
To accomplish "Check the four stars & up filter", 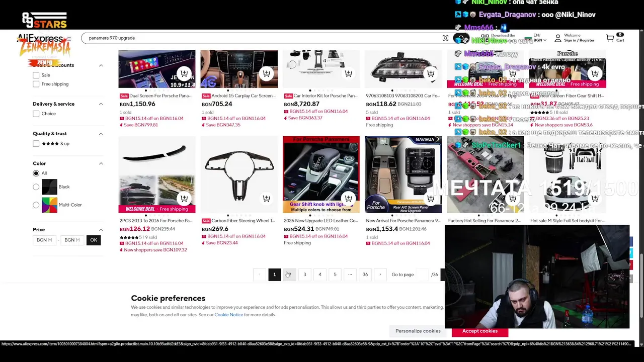I will [x=36, y=143].
